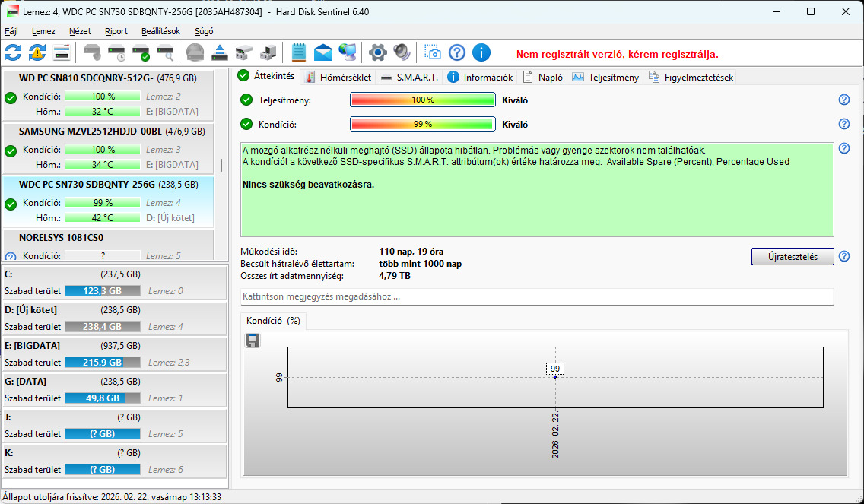Select the Kondíció (%) chart tab
864x504 pixels.
point(273,321)
